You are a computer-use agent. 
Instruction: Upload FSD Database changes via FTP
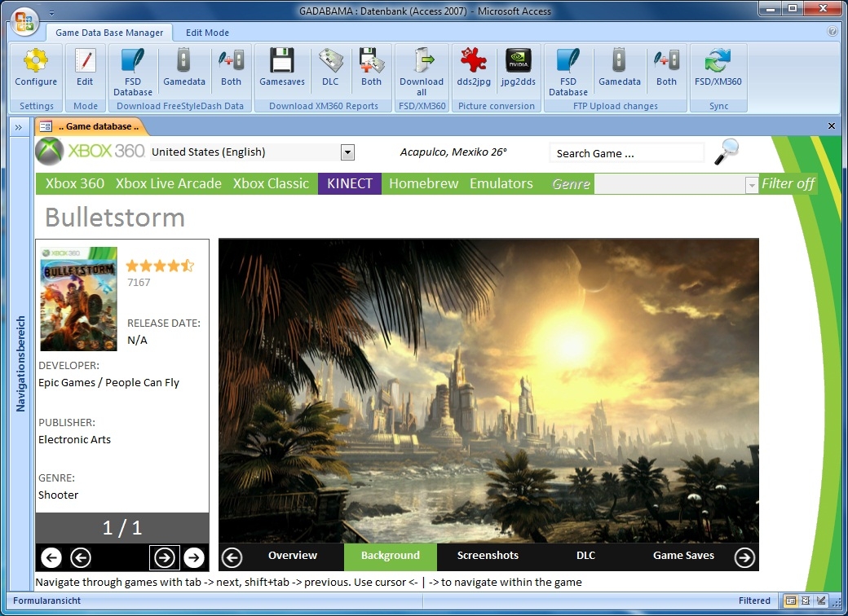click(x=568, y=72)
